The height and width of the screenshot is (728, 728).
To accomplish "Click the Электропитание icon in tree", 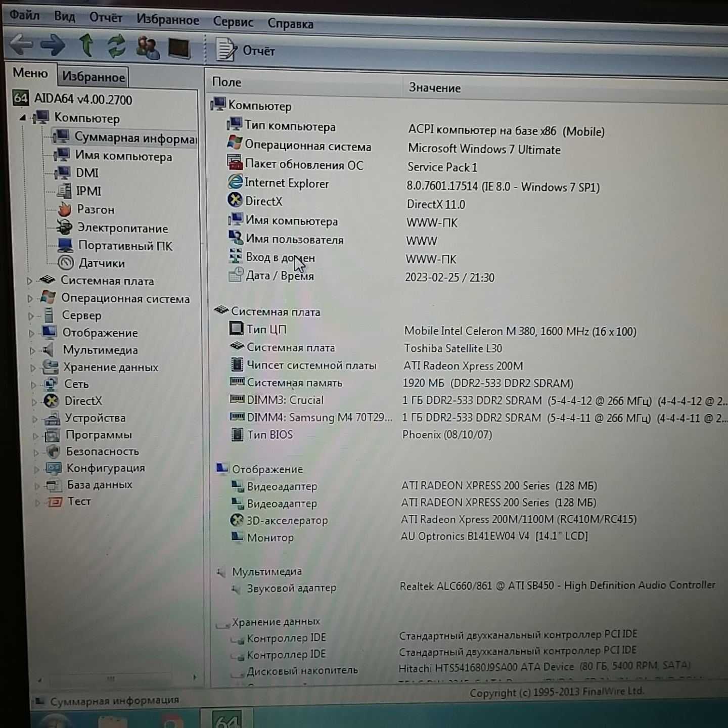I will click(x=65, y=227).
